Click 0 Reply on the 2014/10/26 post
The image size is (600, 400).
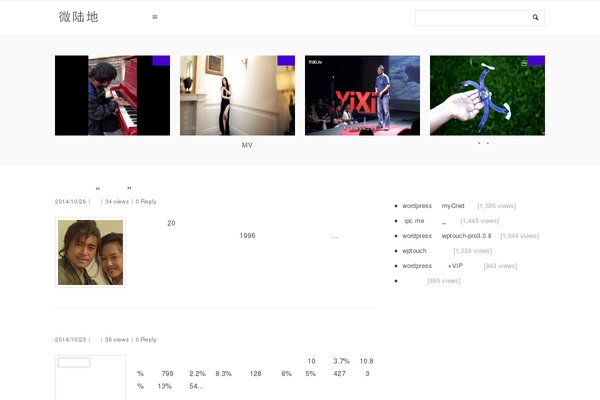(x=146, y=201)
